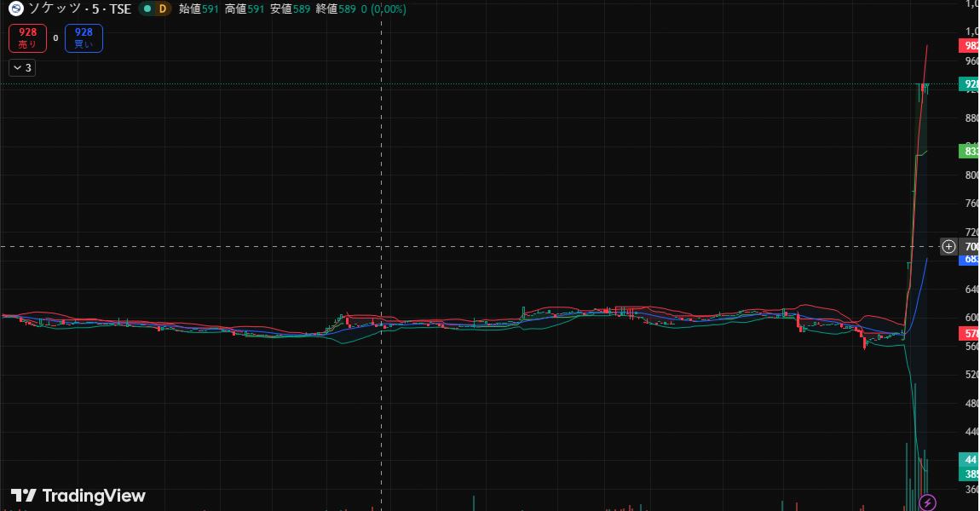Click the 終値 589 close value
980x511 pixels.
point(336,9)
